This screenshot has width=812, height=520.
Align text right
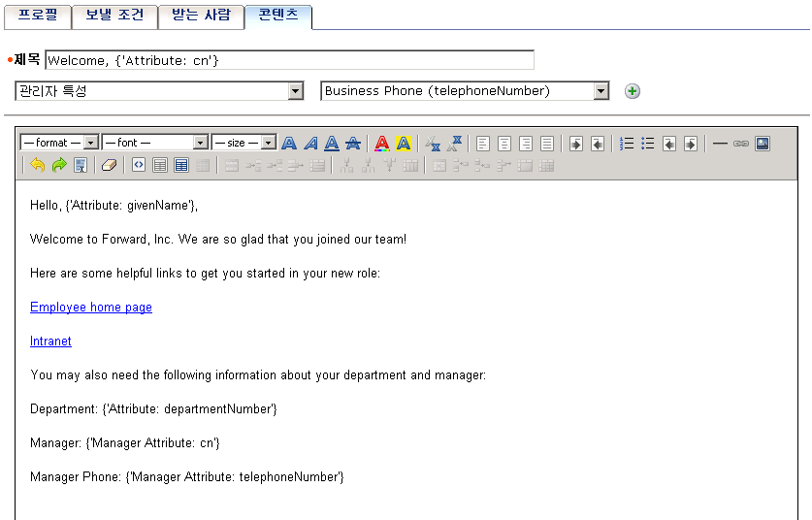[526, 144]
